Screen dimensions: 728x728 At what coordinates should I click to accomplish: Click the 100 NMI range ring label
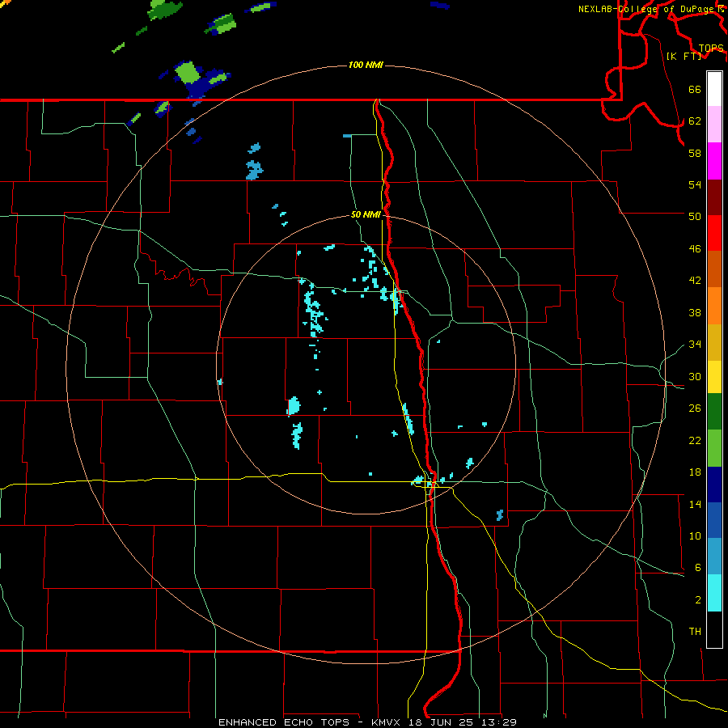click(x=366, y=65)
